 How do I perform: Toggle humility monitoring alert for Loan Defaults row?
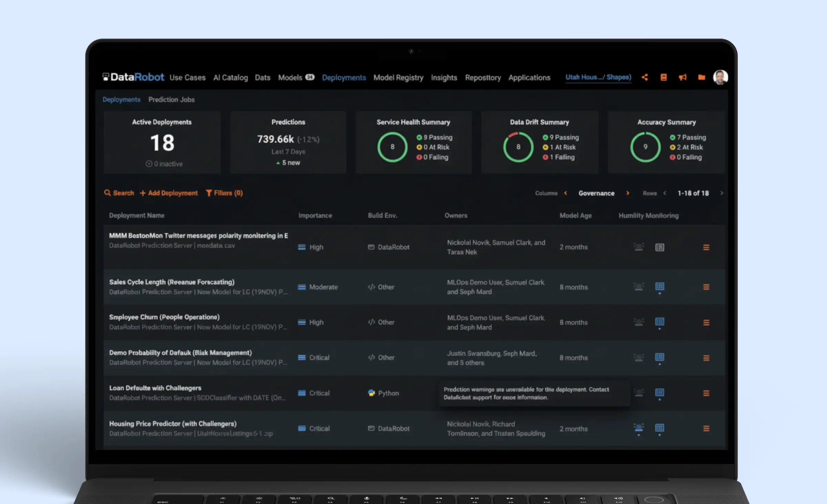(639, 393)
